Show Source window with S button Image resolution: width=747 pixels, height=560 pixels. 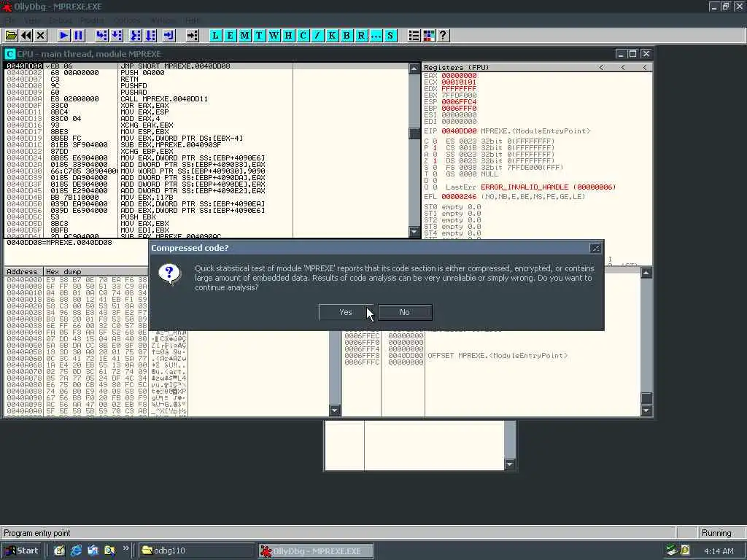click(x=391, y=36)
